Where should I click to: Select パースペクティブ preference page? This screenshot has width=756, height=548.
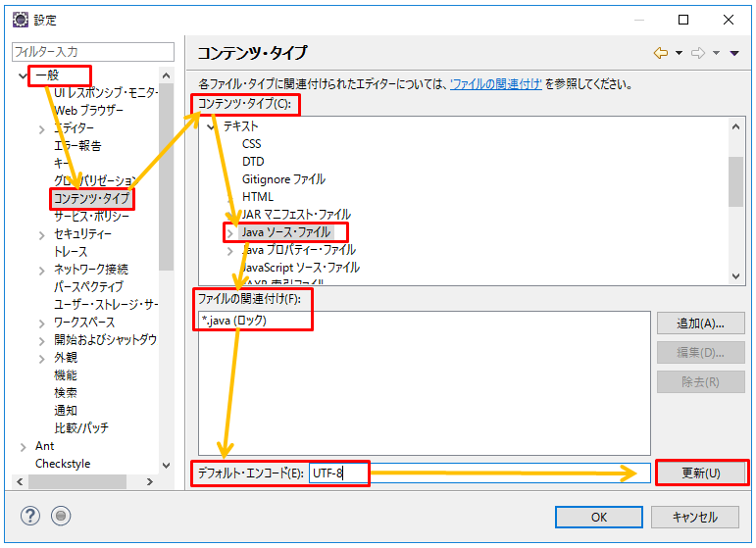88,287
